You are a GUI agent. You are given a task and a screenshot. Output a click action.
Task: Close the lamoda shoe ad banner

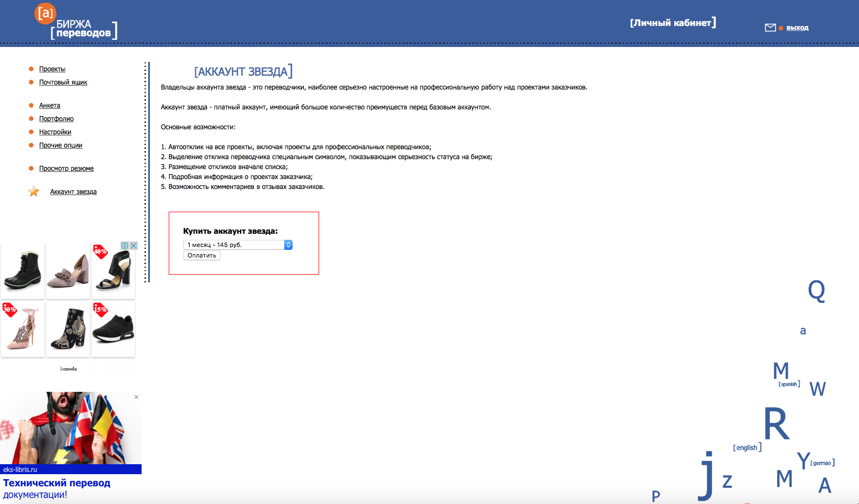[133, 245]
